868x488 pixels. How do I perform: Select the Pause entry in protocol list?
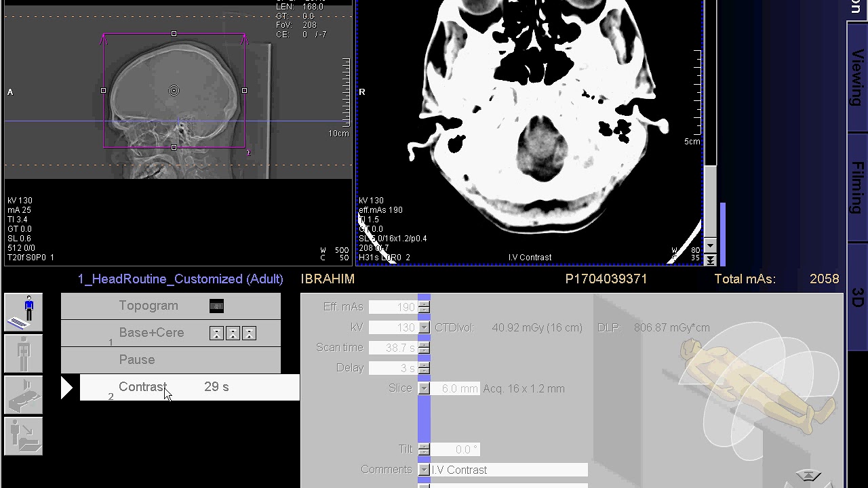[171, 360]
